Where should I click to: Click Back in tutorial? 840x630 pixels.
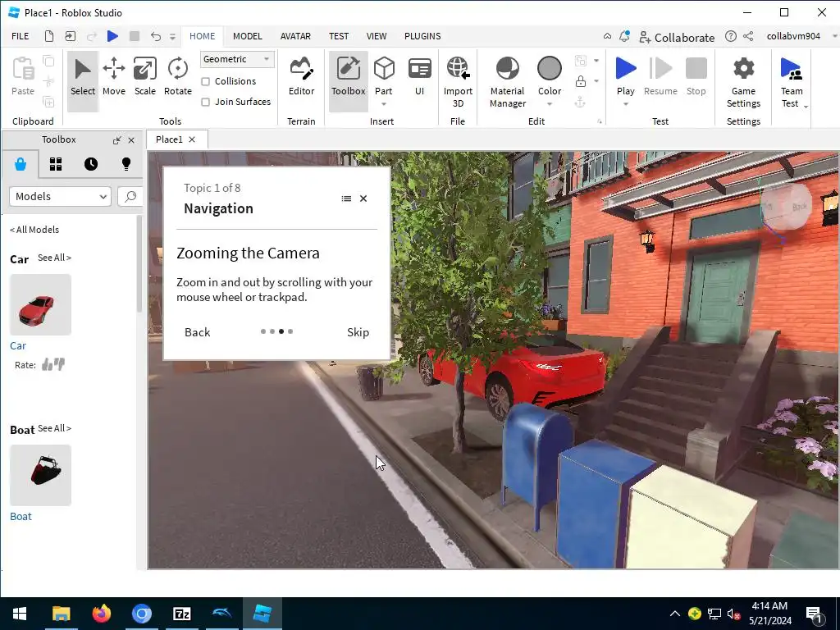198,332
